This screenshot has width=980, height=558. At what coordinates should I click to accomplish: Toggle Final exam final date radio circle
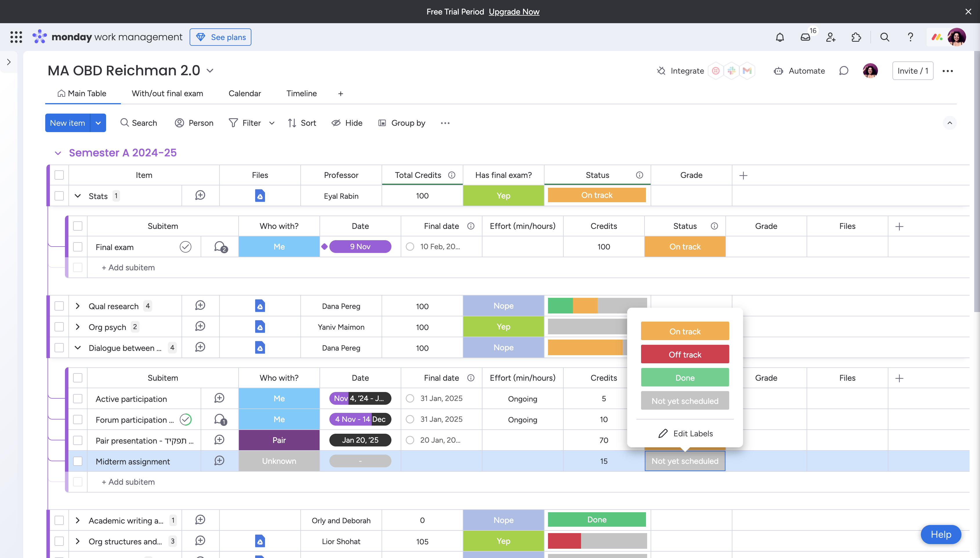pyautogui.click(x=410, y=247)
